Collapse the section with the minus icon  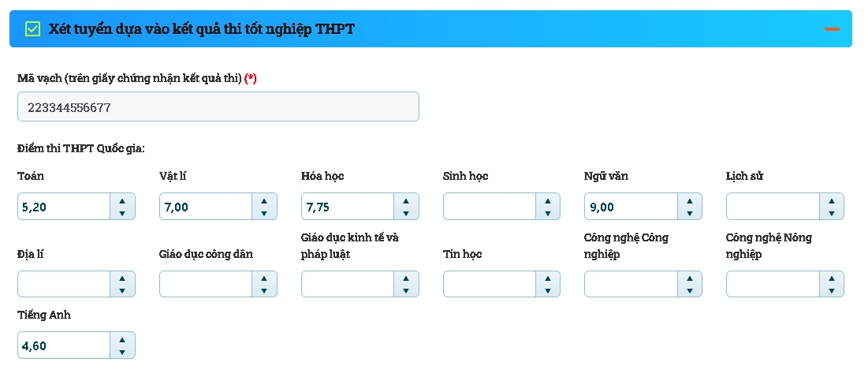(832, 29)
